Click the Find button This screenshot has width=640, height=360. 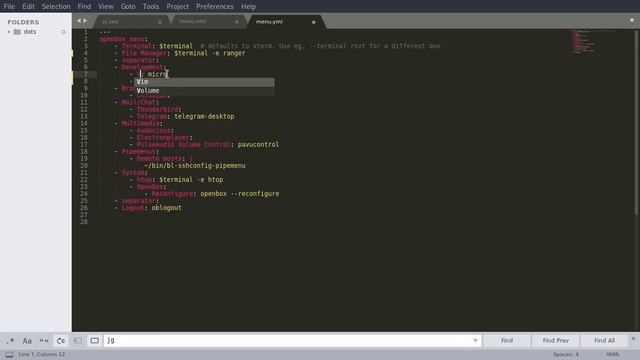coord(507,340)
